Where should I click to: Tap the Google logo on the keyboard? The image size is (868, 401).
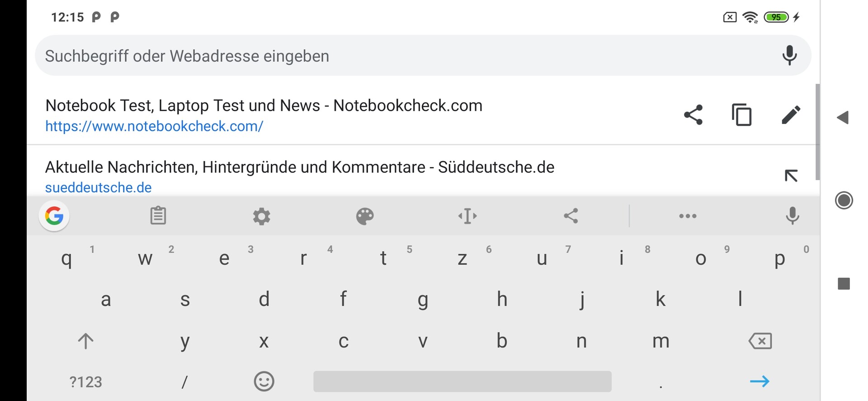[54, 216]
